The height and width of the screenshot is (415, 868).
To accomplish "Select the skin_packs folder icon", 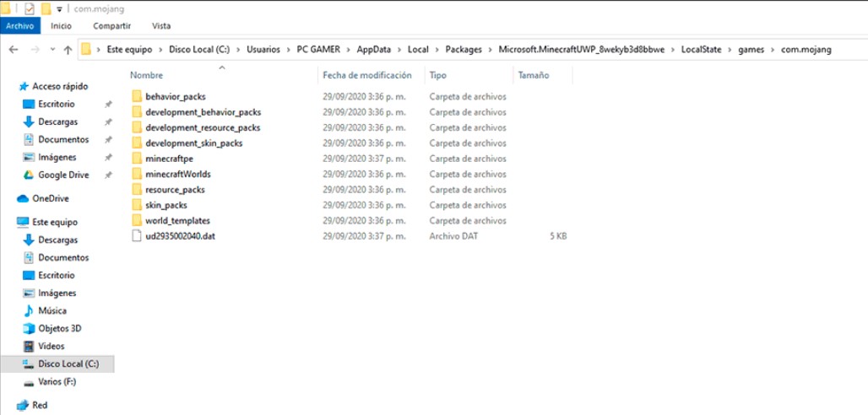I will click(137, 205).
